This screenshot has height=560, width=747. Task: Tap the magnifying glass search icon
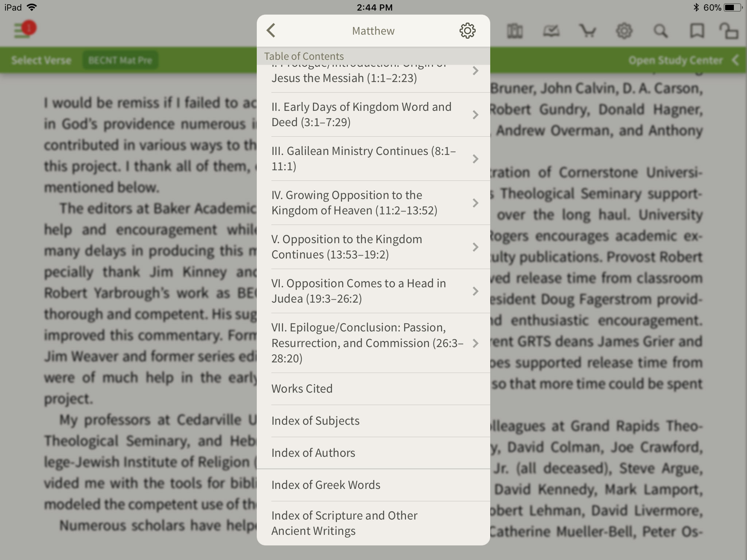tap(661, 31)
